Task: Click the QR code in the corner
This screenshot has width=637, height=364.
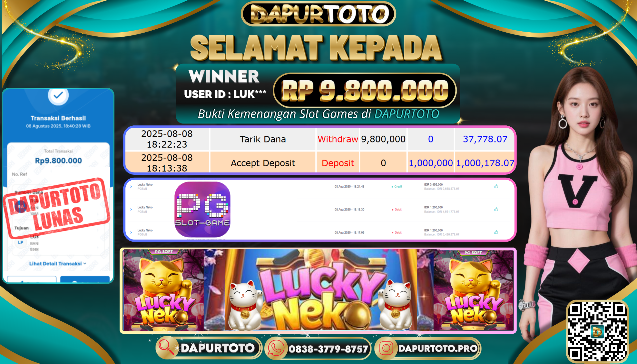Action: point(597,331)
